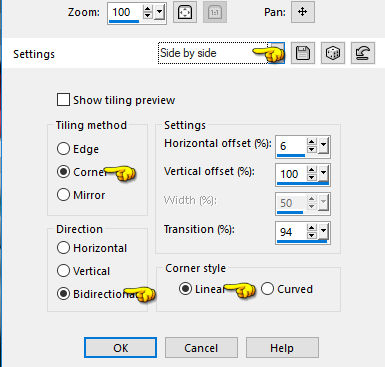385x367 pixels.
Task: Click the Transition percent input field
Action: click(291, 232)
